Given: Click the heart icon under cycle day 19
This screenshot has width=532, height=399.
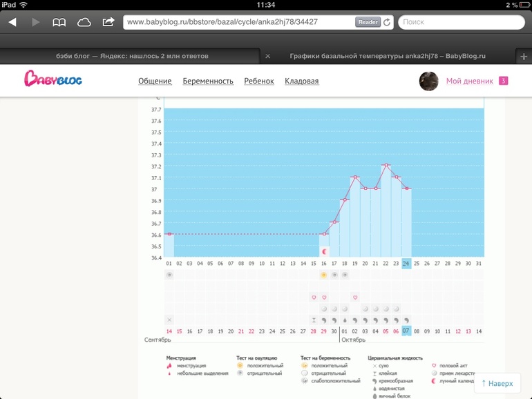Looking at the screenshot, I should click(x=355, y=298).
